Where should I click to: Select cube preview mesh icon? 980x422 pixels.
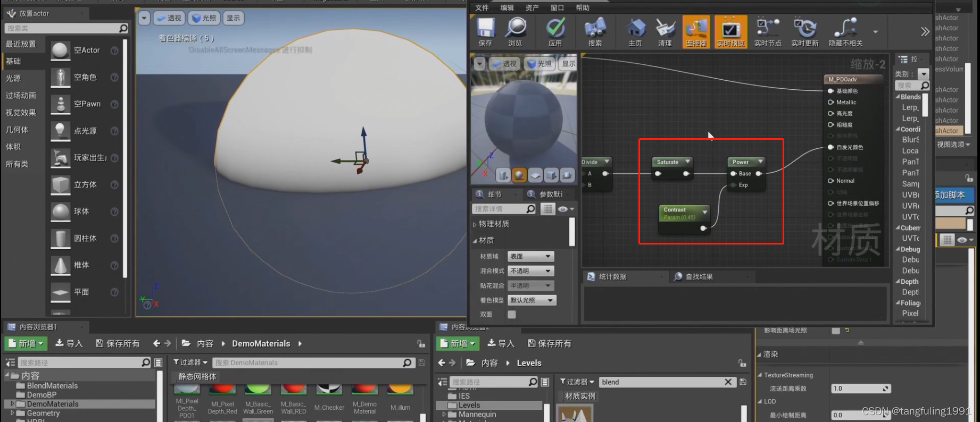point(551,175)
